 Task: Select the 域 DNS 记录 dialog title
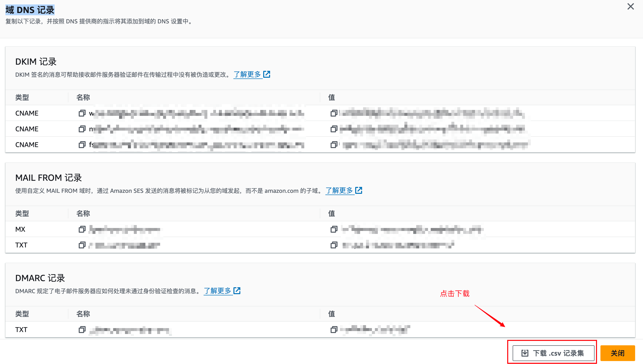[30, 10]
